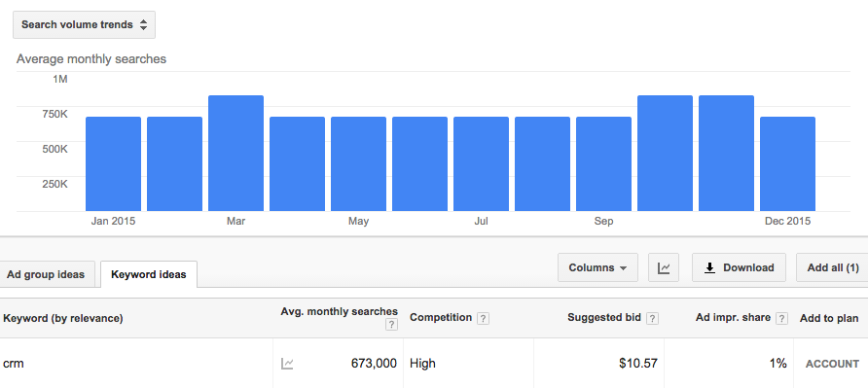Sort by Suggested bid column header
The width and height of the screenshot is (868, 388).
[604, 318]
